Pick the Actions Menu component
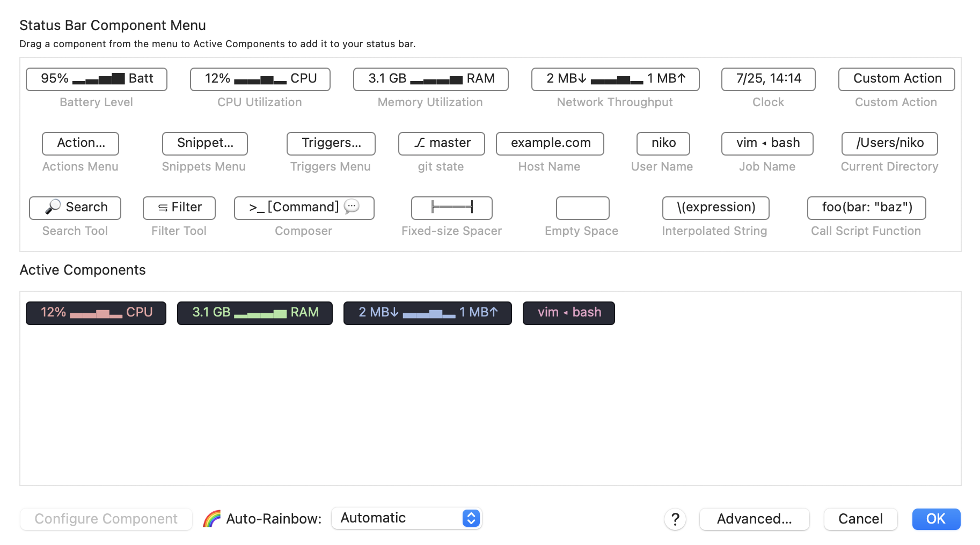 (81, 143)
